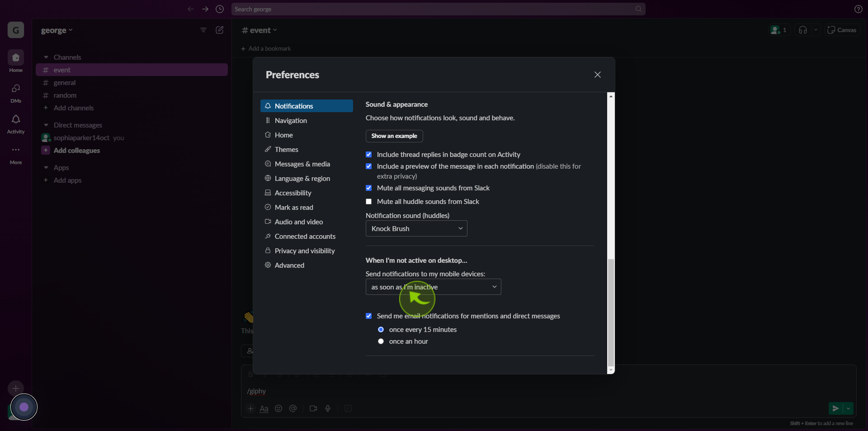Open the Canvas button
Image resolution: width=868 pixels, height=431 pixels.
842,30
